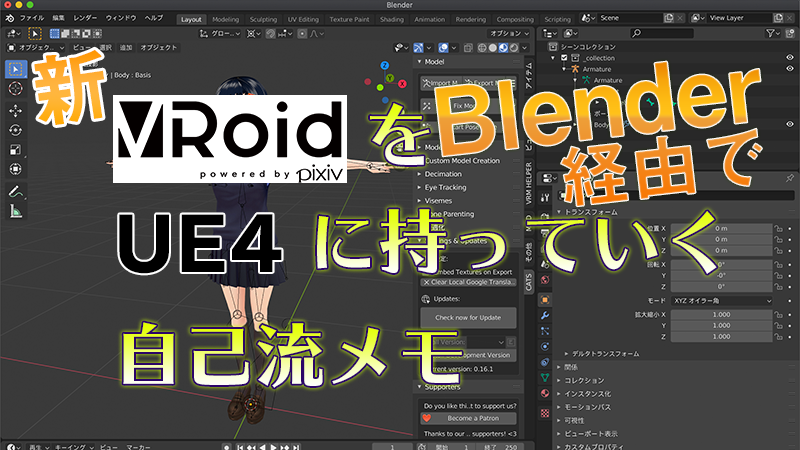The image size is (800, 450).
Task: Expand the Decimation panel
Action: (442, 174)
